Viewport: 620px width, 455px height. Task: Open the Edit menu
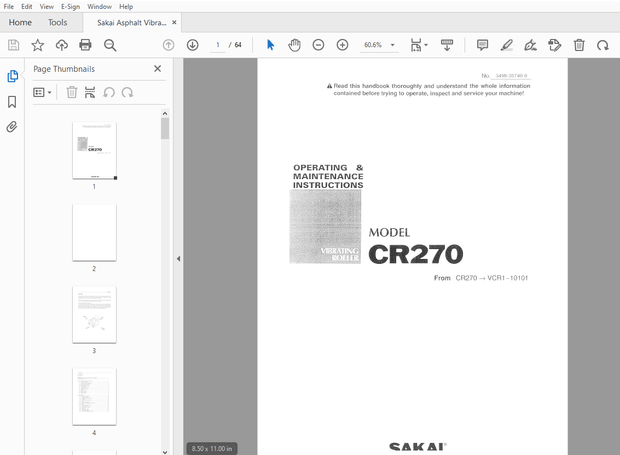tap(27, 7)
